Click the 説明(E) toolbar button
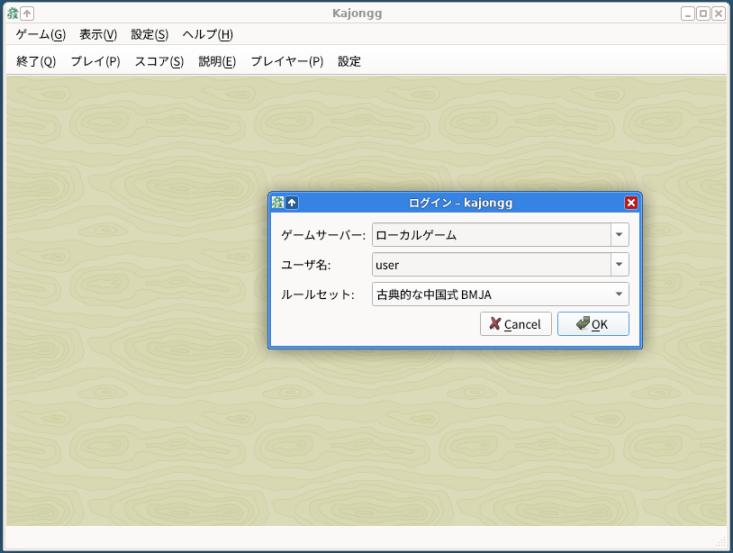 [217, 61]
